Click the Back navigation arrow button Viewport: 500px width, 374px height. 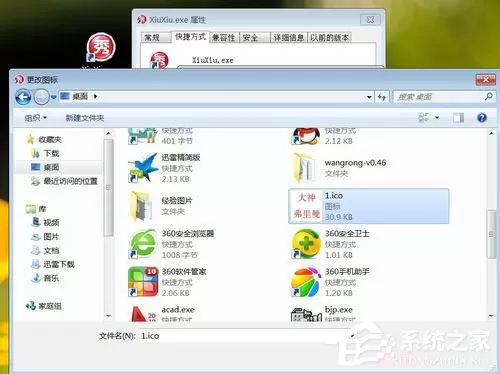click(x=23, y=97)
